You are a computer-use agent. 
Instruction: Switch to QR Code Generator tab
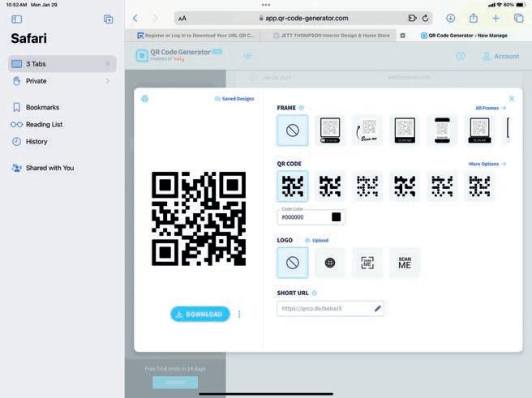pyautogui.click(x=464, y=35)
